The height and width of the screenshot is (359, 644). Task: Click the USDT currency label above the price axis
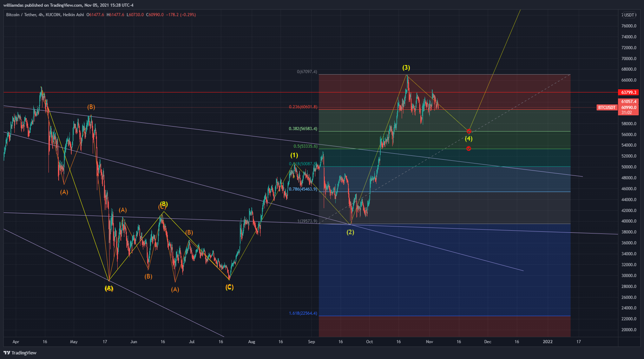(629, 15)
